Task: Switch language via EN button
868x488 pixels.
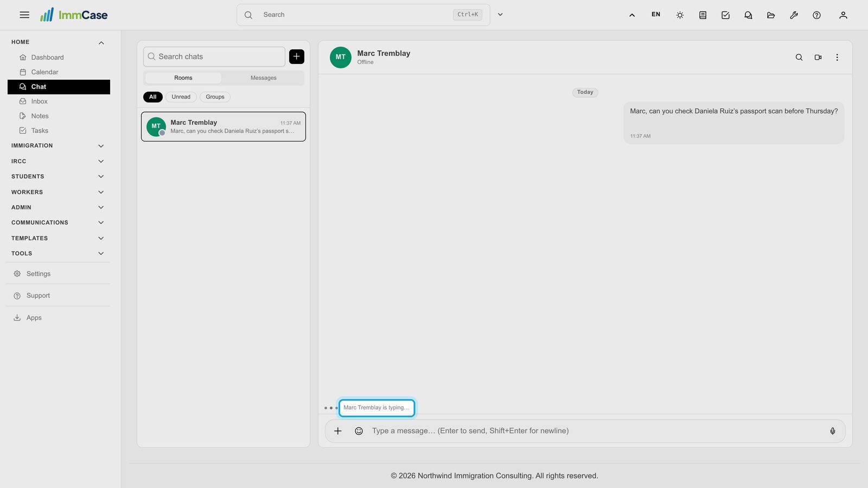Action: (656, 15)
